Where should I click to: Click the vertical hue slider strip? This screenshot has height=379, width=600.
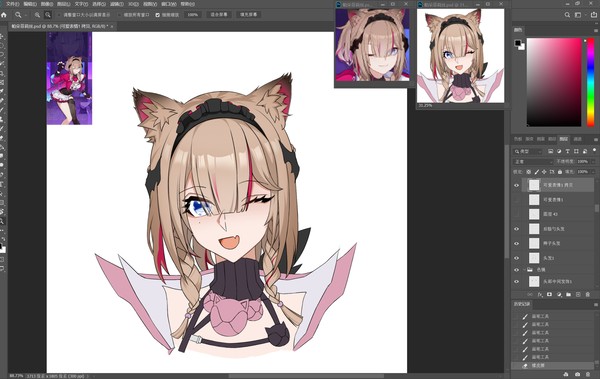click(x=590, y=82)
